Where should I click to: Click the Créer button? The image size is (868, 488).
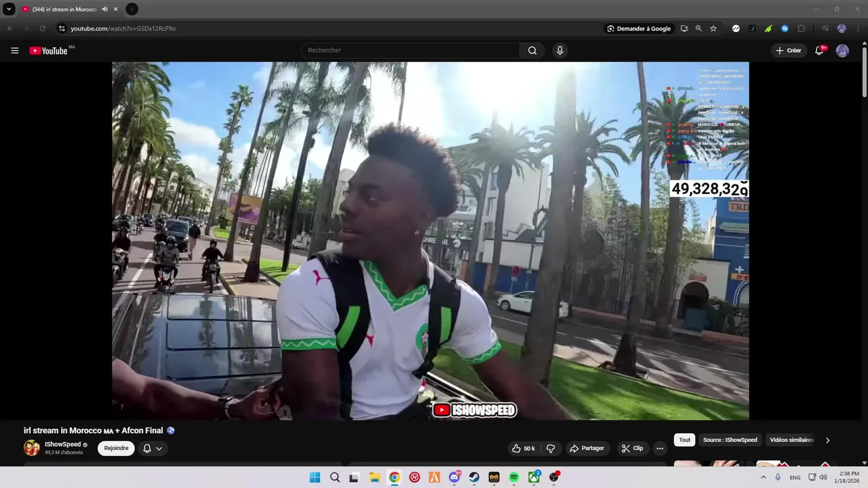click(x=789, y=51)
